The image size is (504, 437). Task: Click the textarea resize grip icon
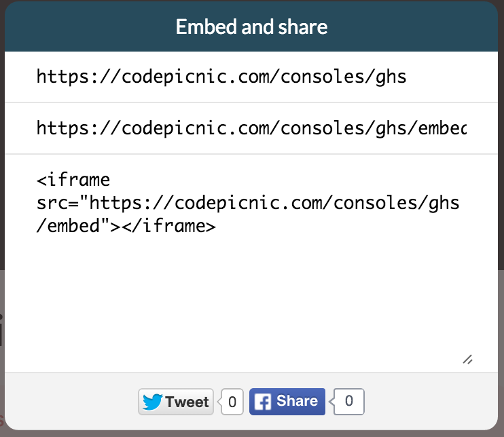point(468,360)
